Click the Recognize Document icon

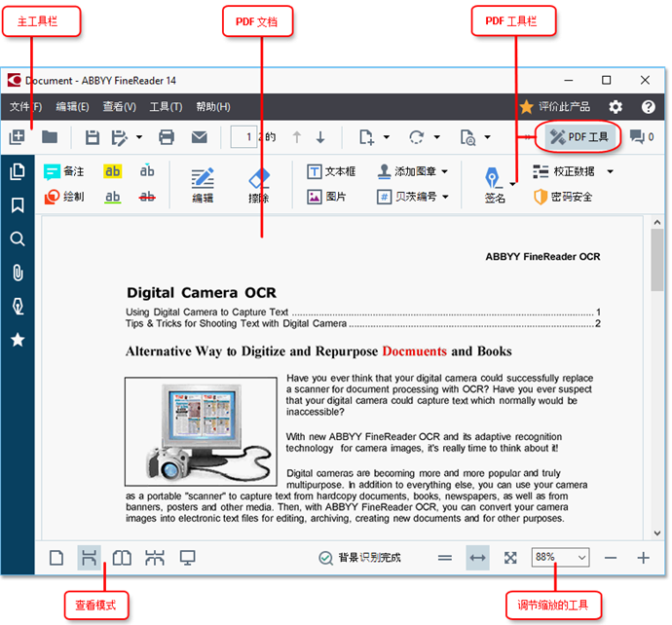[x=467, y=137]
